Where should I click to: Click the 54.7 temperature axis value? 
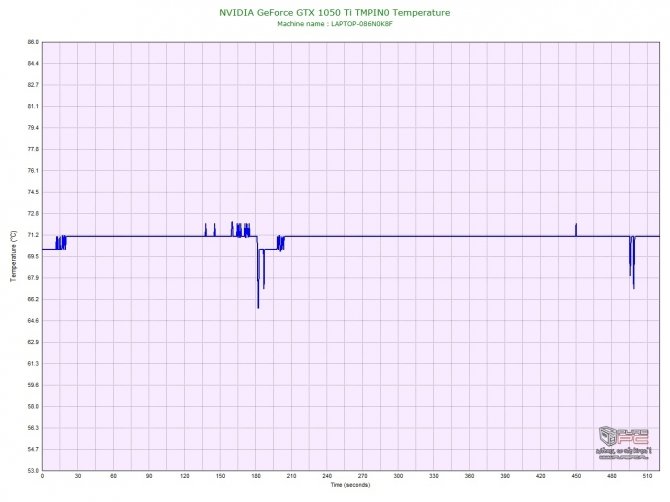point(33,449)
